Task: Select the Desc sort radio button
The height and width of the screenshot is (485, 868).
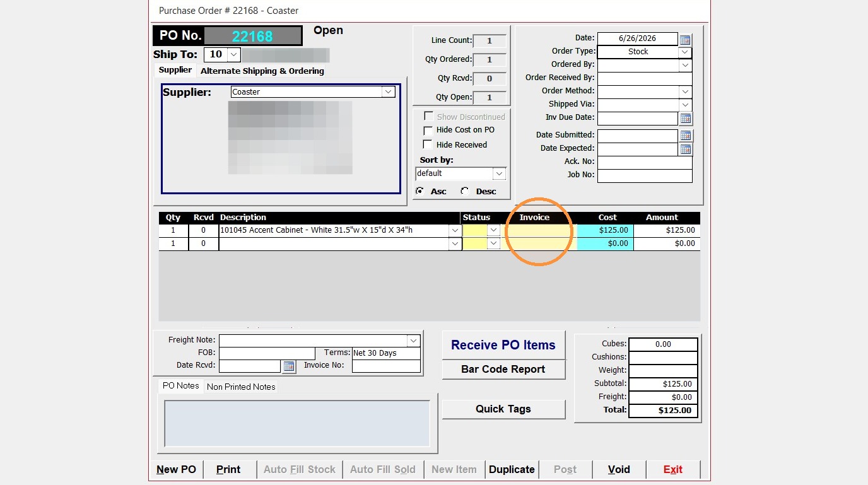Action: click(x=465, y=191)
